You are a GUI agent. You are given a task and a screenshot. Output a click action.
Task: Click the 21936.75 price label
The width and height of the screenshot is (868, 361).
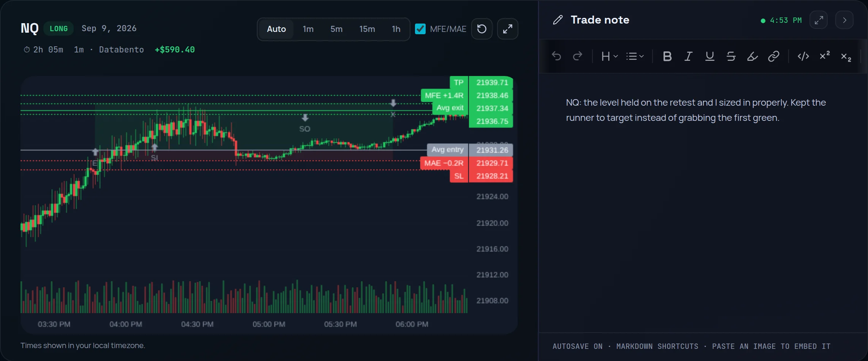click(x=491, y=121)
